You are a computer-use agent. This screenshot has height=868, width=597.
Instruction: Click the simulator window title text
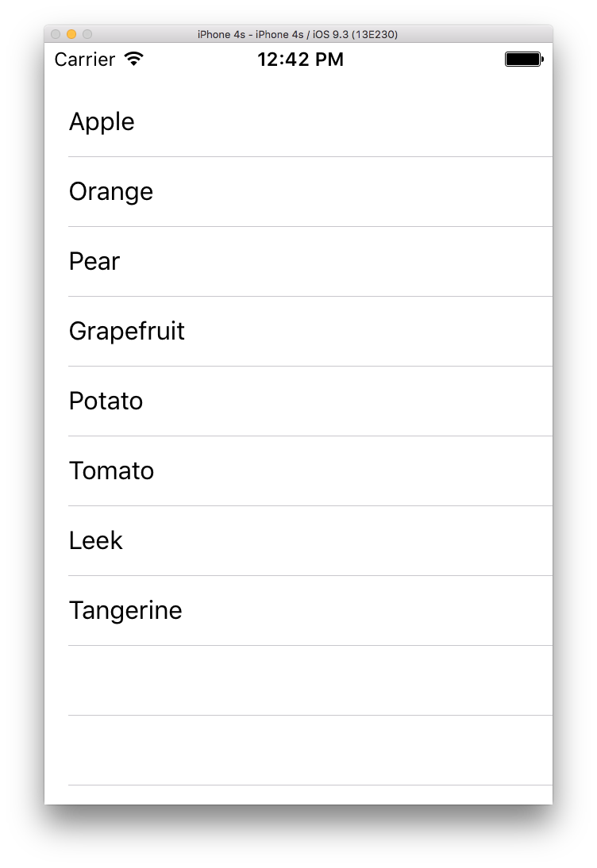[x=298, y=34]
